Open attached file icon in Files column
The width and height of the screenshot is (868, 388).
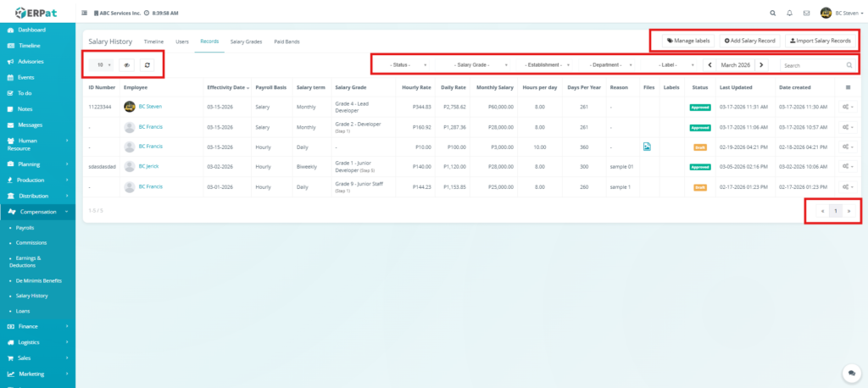[x=647, y=147]
